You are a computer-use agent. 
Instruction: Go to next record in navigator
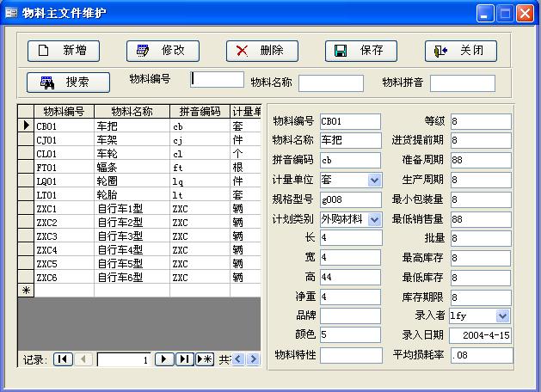click(x=163, y=359)
